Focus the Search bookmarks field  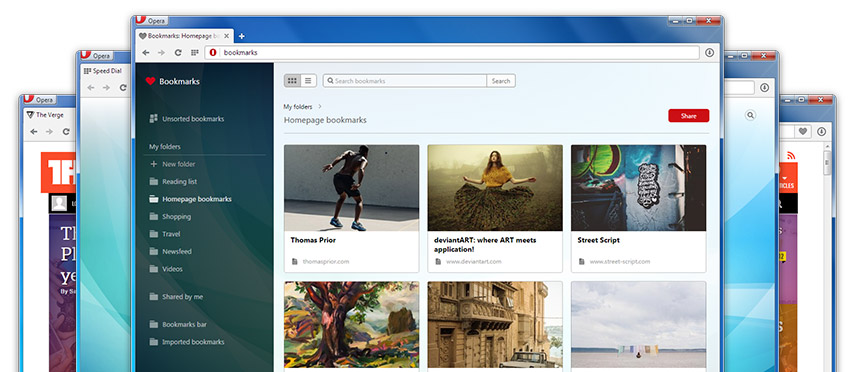405,81
